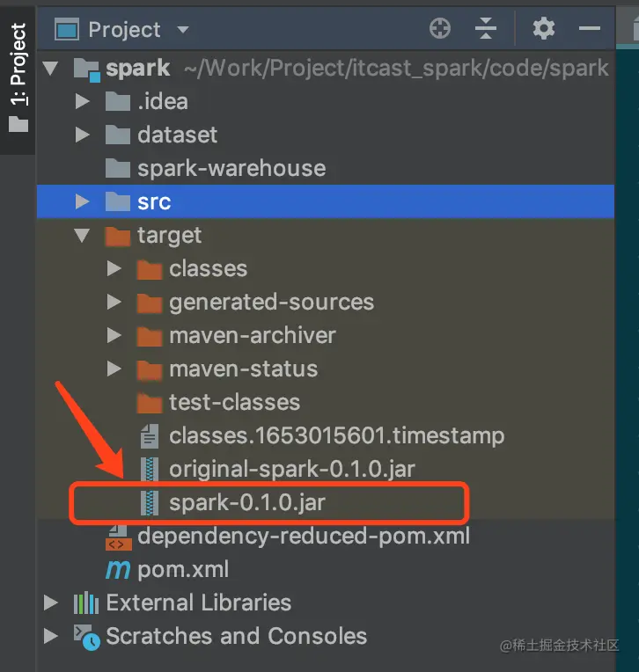The image size is (639, 672).
Task: Click the src folder icon
Action: 118,201
